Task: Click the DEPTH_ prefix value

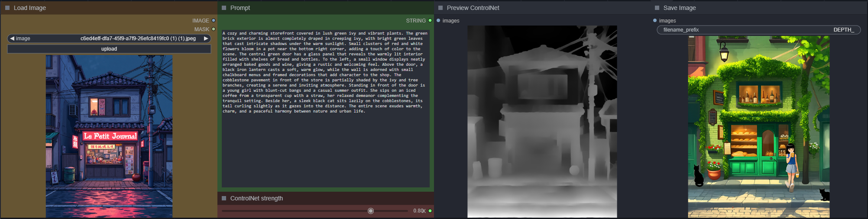Action: (844, 30)
